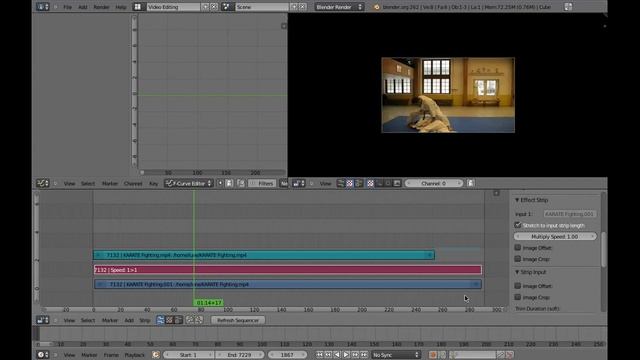Jump to the previous keyframe

[x=328, y=355]
